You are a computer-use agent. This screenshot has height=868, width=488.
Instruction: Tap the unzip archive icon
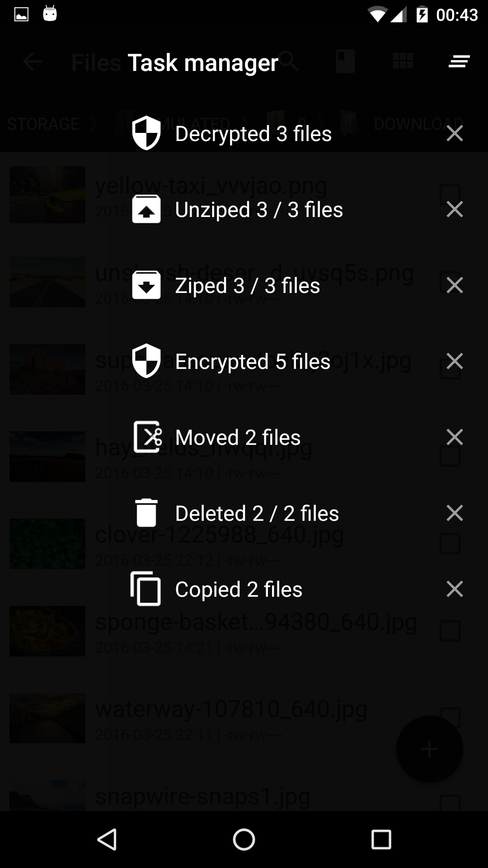tap(146, 209)
